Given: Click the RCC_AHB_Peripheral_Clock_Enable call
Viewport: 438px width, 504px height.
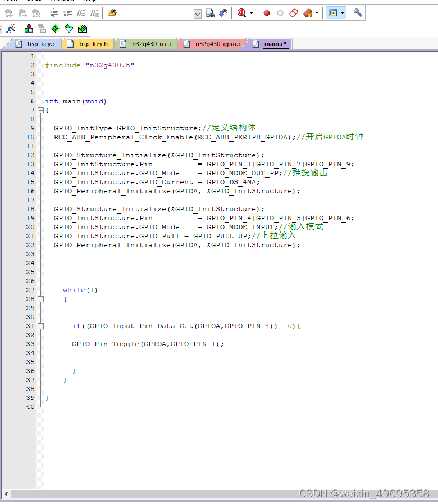Looking at the screenshot, I should (175, 137).
